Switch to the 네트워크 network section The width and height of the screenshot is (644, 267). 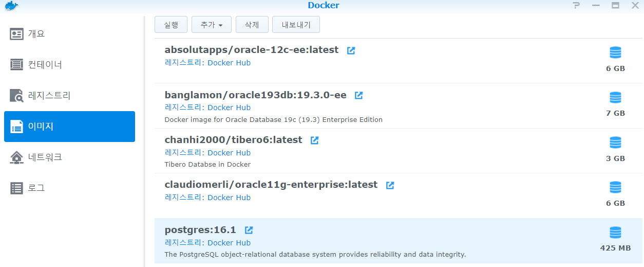[x=70, y=157]
